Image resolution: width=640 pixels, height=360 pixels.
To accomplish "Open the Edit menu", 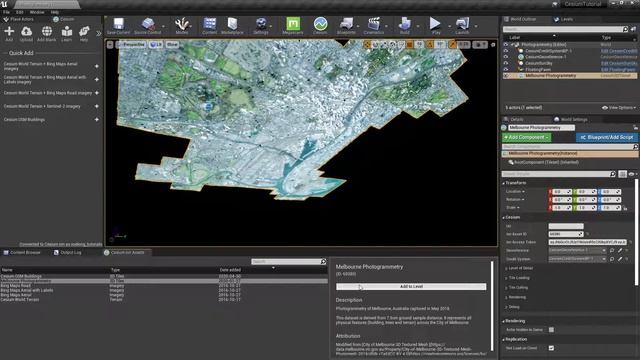I will tap(20, 12).
